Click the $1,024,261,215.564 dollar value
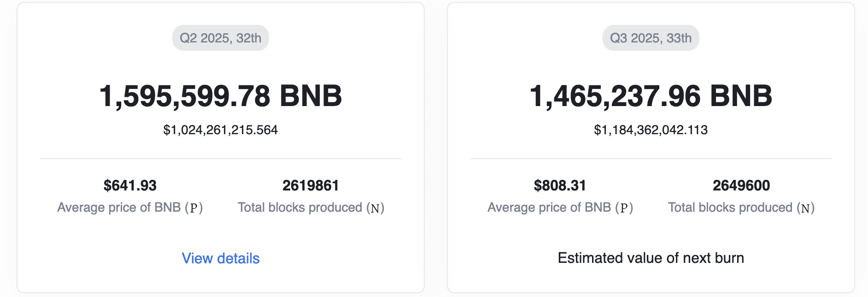Image resolution: width=868 pixels, height=297 pixels. [x=221, y=130]
